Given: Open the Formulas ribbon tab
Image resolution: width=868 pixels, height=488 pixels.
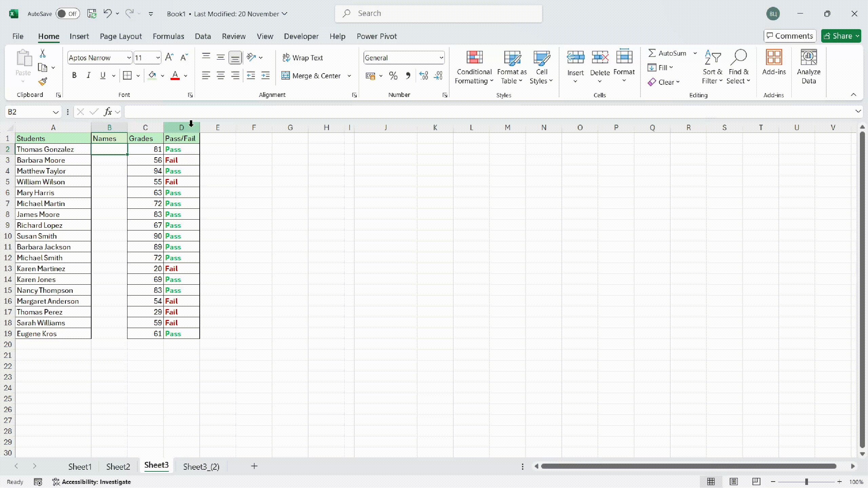Looking at the screenshot, I should [x=168, y=36].
